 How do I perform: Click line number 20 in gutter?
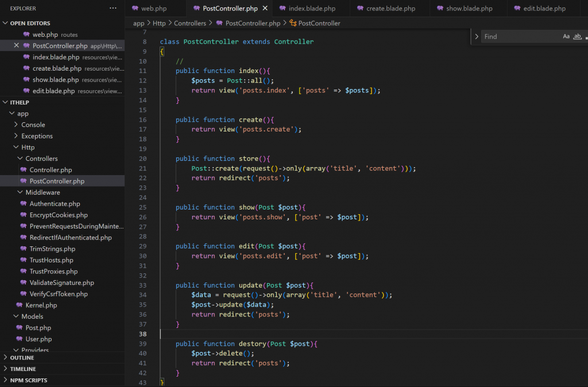(143, 158)
